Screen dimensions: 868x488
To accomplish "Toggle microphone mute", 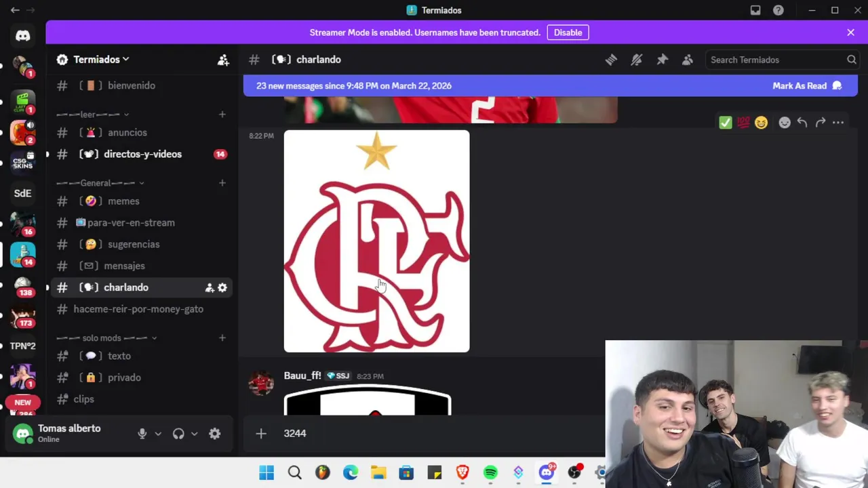I will (142, 434).
